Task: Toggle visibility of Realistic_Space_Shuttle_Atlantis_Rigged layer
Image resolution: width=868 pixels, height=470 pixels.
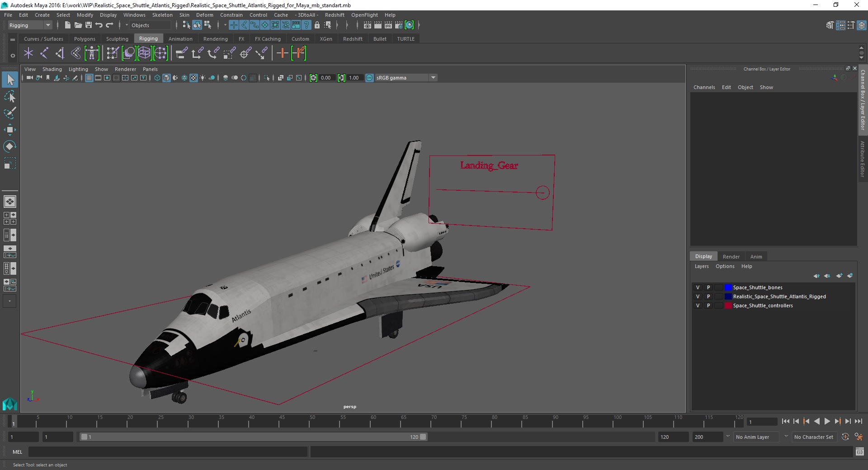Action: pyautogui.click(x=698, y=296)
